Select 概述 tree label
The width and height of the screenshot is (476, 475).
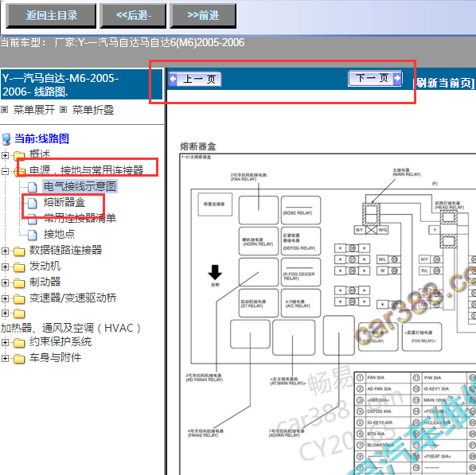[x=40, y=154]
